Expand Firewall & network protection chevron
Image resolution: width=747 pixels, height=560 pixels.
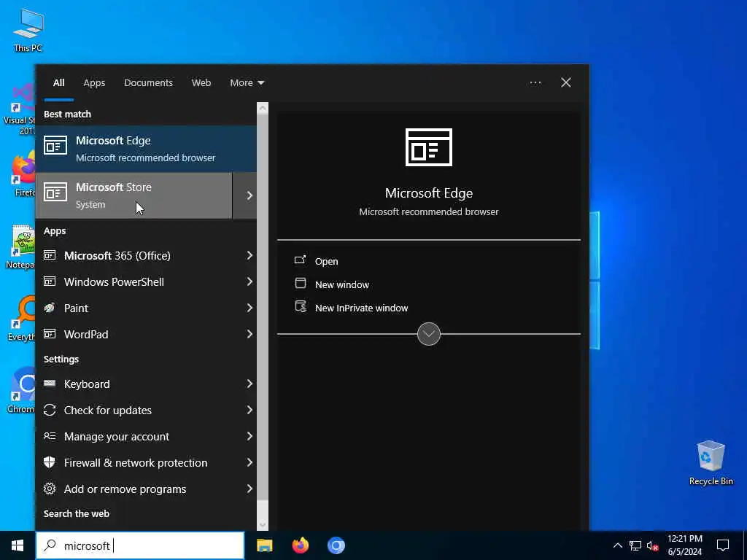pyautogui.click(x=249, y=462)
